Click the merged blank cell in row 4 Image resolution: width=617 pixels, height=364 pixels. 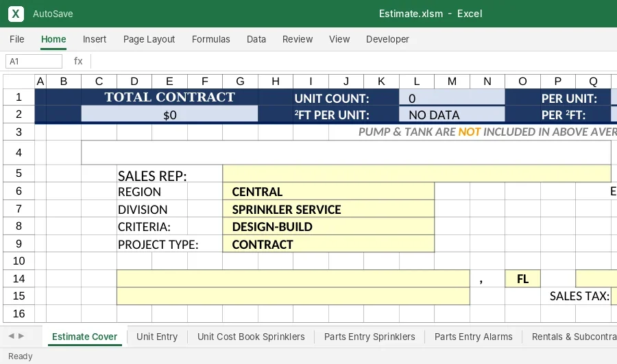[346, 152]
